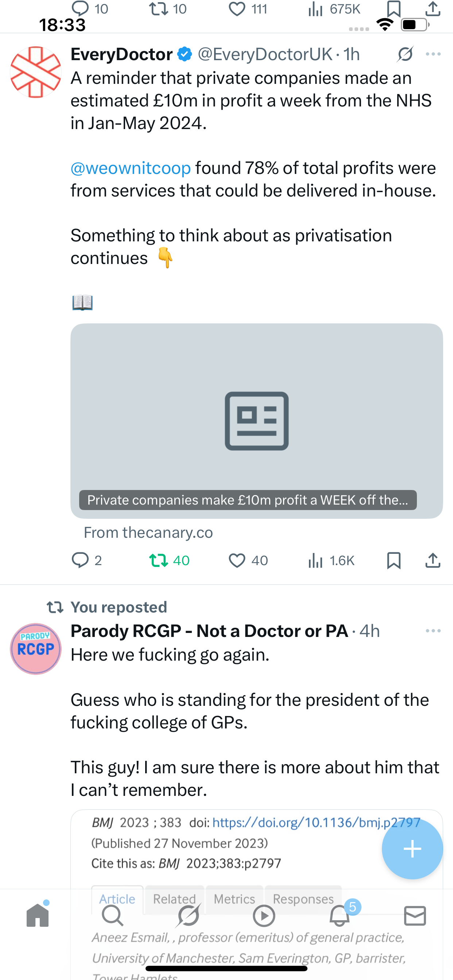This screenshot has width=453, height=980.
Task: Open the Grok icon beside EveryDoctor tweet
Action: [406, 54]
